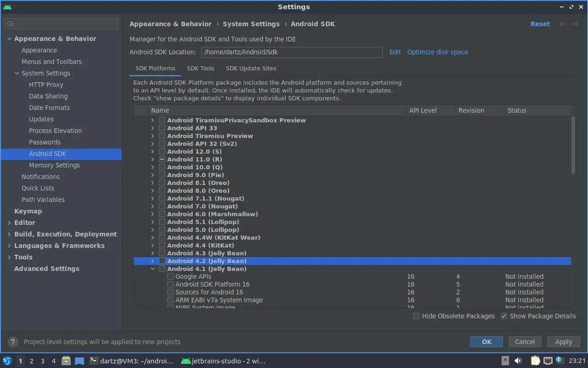Switch to virtual desktop 3
This screenshot has width=588, height=368.
pyautogui.click(x=42, y=361)
